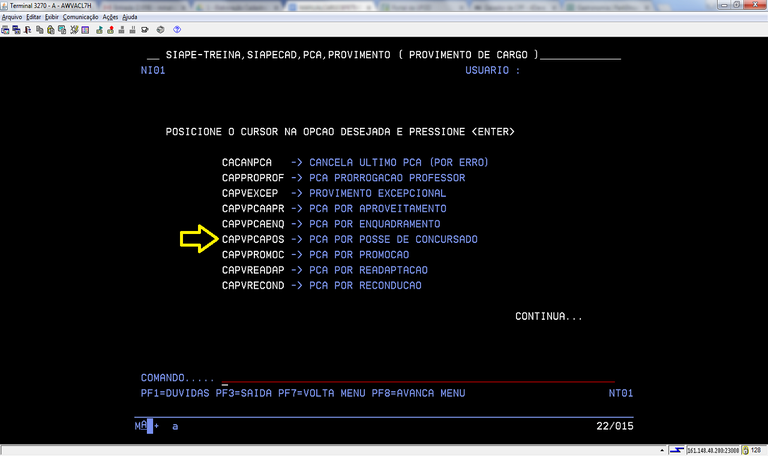Select the CAPVPCAPOS posse de concursado option
The image size is (768, 456).
tap(253, 240)
